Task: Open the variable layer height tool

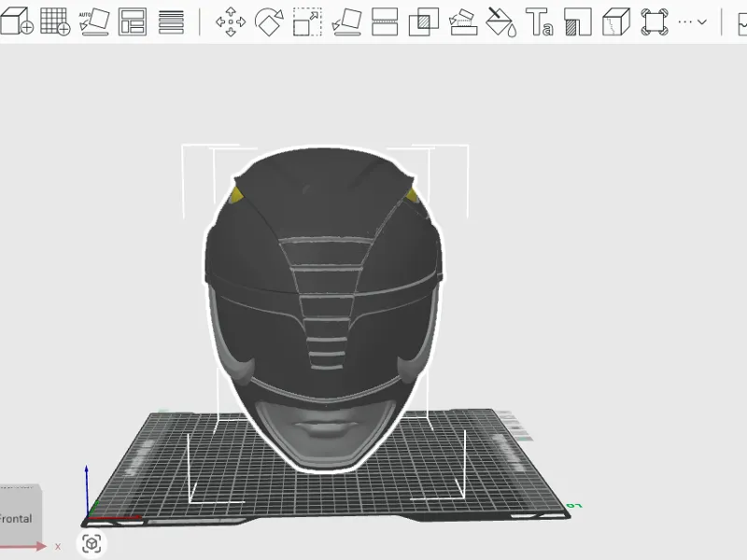Action: (171, 21)
